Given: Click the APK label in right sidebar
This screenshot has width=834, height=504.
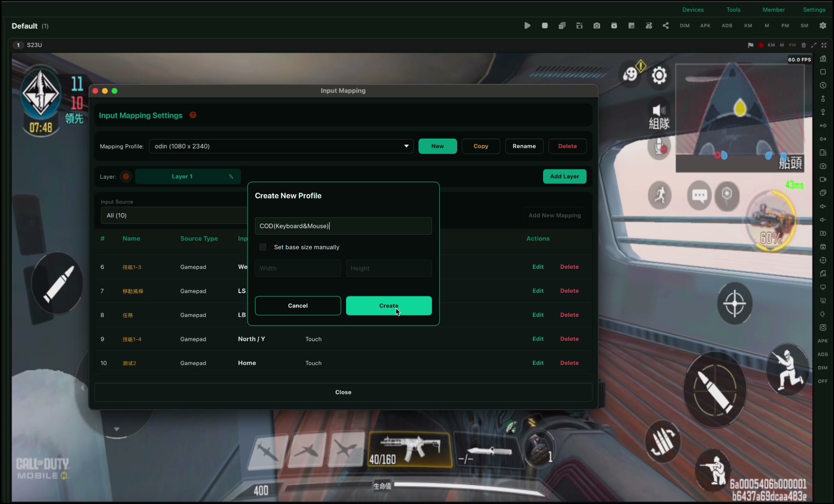Looking at the screenshot, I should 823,341.
